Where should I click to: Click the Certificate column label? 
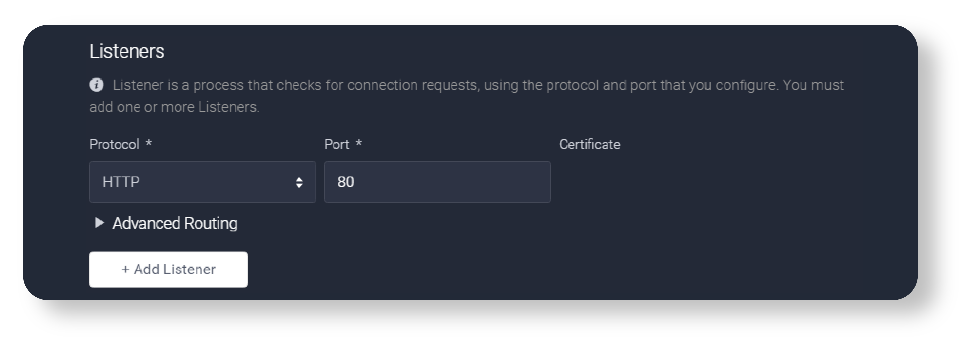589,144
